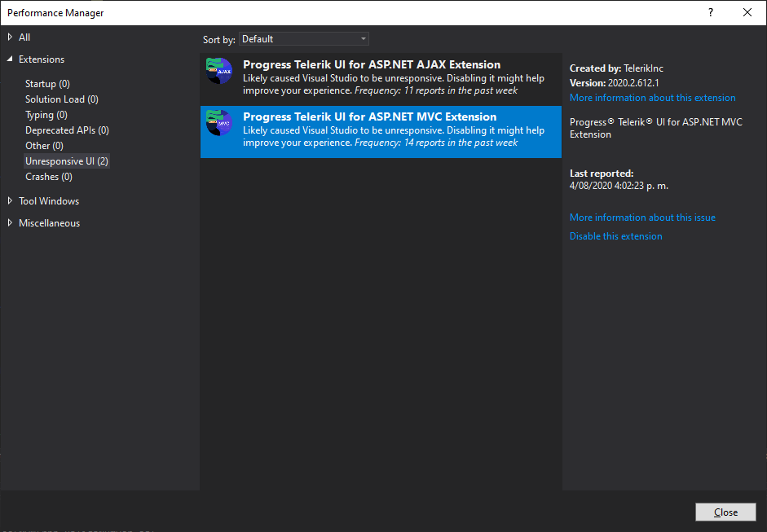Click the 14 reports in the past week text
767x532 pixels.
tap(461, 143)
